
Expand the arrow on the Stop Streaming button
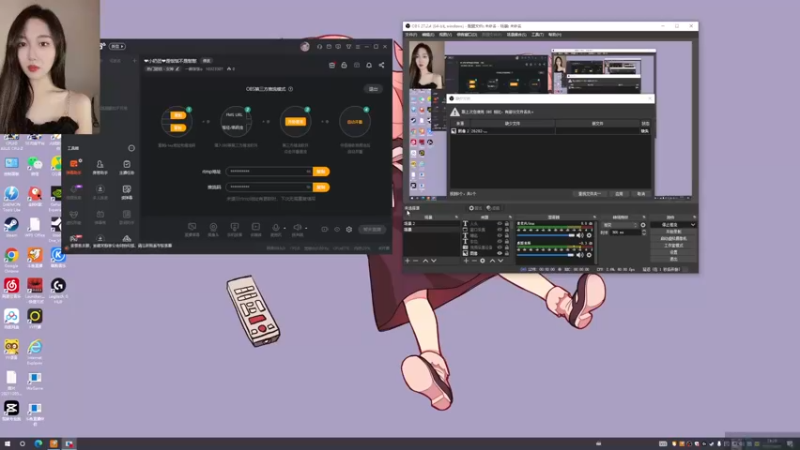click(x=693, y=224)
